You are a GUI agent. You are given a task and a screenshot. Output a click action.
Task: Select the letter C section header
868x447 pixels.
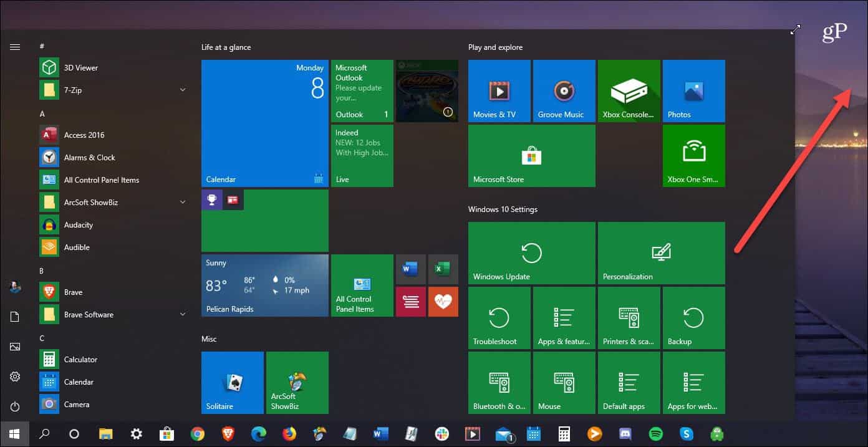point(42,339)
